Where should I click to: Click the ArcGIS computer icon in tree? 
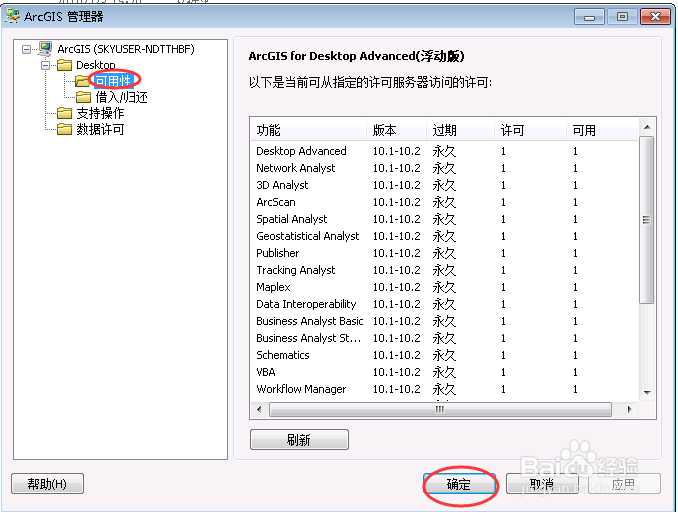pos(45,49)
